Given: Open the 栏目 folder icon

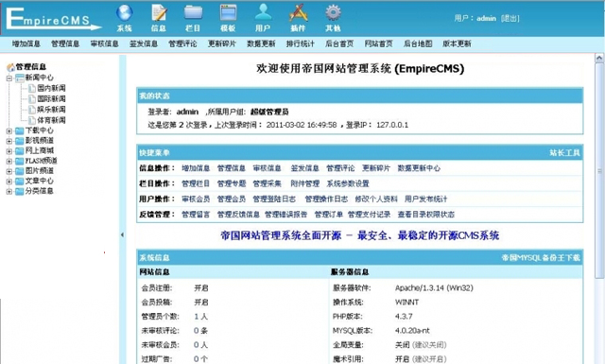Looking at the screenshot, I should [x=193, y=12].
